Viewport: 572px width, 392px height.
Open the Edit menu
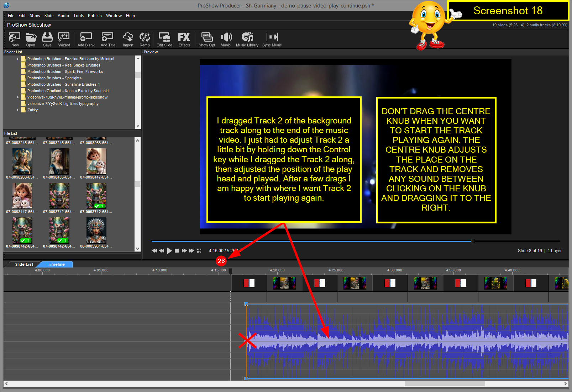22,16
